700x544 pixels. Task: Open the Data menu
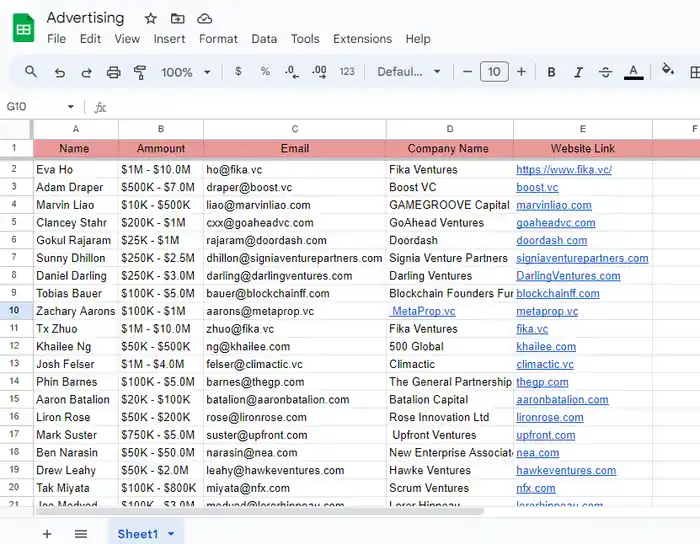[264, 39]
